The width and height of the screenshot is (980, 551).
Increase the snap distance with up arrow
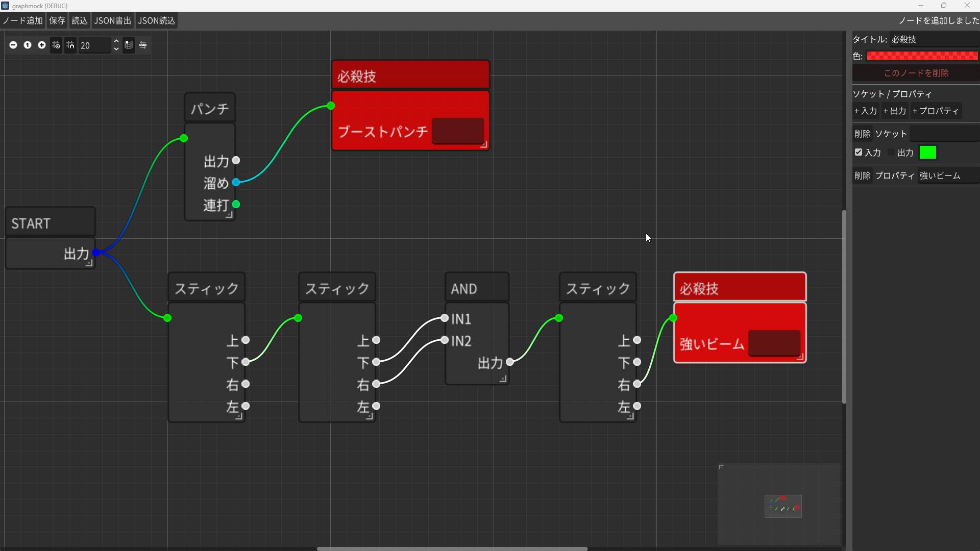click(116, 41)
